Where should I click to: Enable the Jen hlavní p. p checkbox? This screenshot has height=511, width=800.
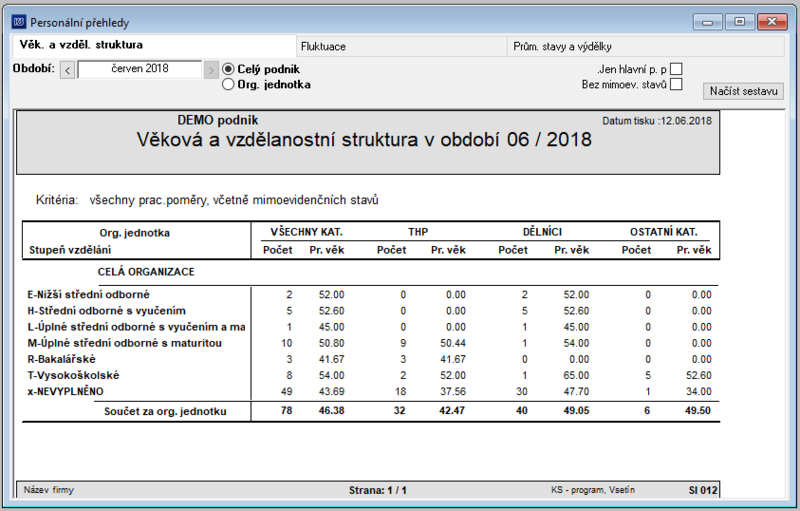(676, 69)
